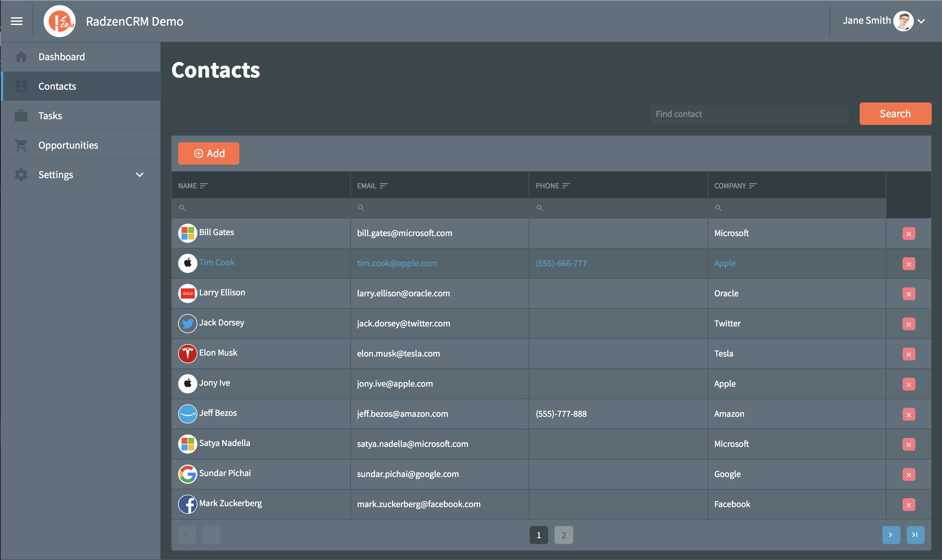Image resolution: width=942 pixels, height=560 pixels.
Task: Delete the Jack Dorsey contact row
Action: (x=909, y=324)
